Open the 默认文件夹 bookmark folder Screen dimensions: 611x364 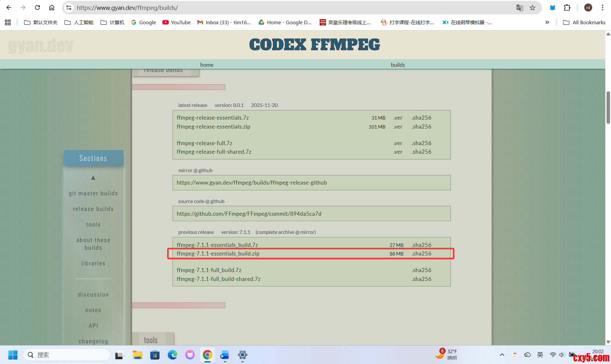(x=41, y=22)
